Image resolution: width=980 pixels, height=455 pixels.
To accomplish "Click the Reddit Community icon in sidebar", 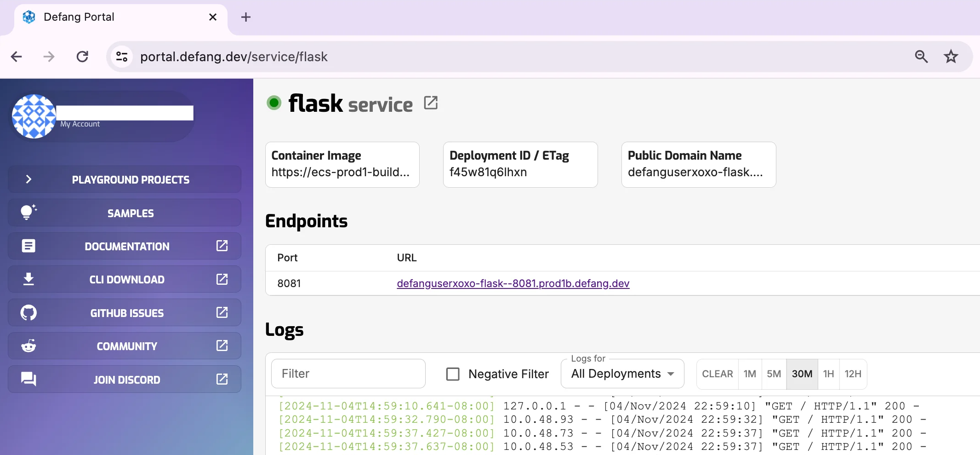I will point(28,346).
